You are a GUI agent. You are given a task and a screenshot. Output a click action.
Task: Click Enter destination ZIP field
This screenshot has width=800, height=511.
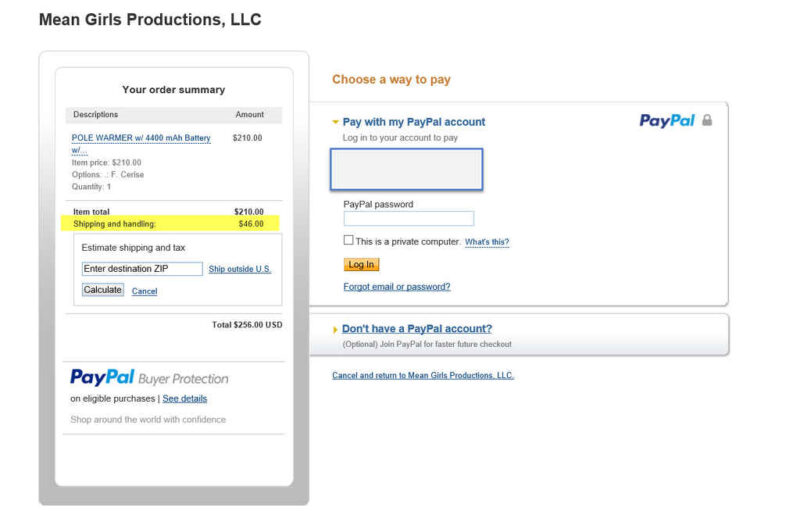point(142,269)
